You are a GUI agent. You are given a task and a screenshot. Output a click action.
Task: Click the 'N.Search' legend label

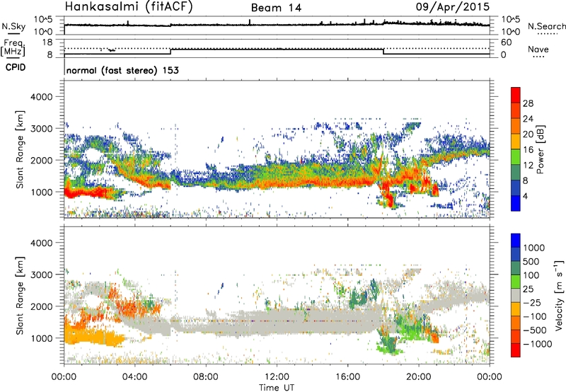(x=547, y=26)
